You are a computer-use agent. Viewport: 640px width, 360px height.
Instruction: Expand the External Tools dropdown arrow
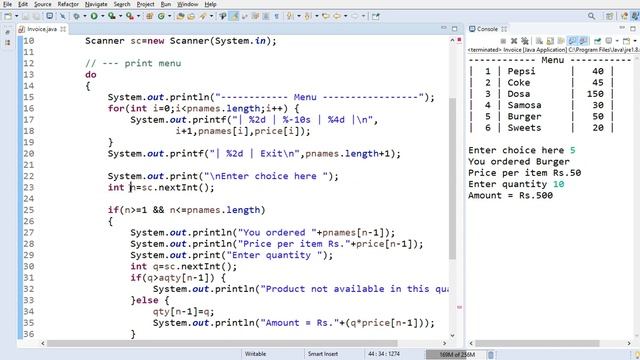coord(138,16)
